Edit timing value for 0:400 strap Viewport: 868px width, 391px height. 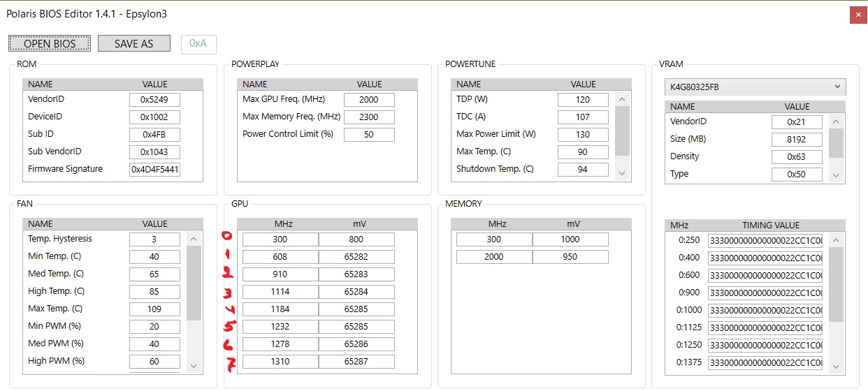pyautogui.click(x=765, y=258)
